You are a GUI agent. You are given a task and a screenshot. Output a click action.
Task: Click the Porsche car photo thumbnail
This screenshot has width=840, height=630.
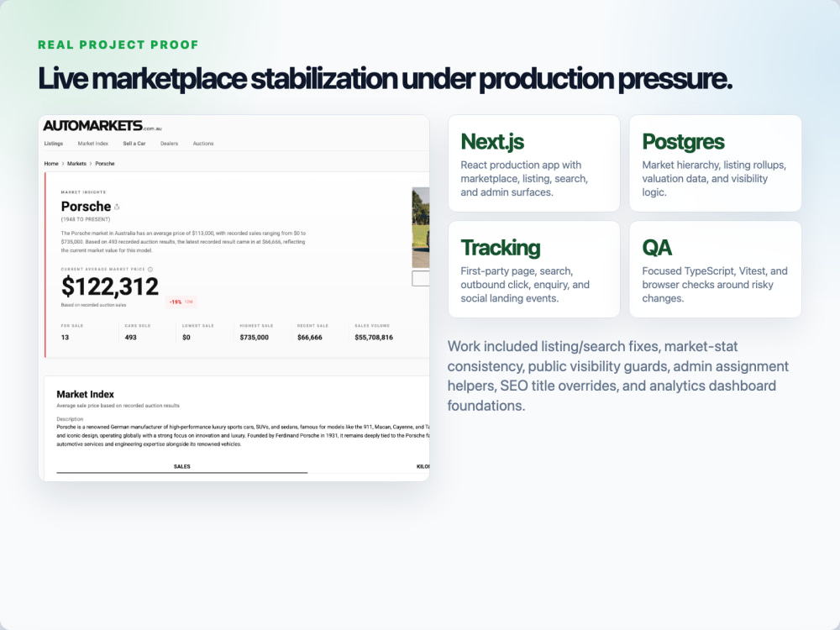(x=421, y=227)
